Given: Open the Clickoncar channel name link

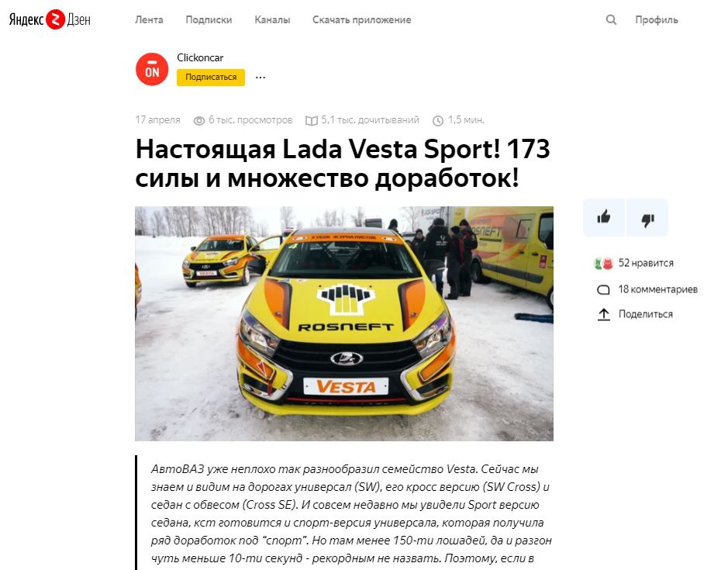Looking at the screenshot, I should (200, 57).
